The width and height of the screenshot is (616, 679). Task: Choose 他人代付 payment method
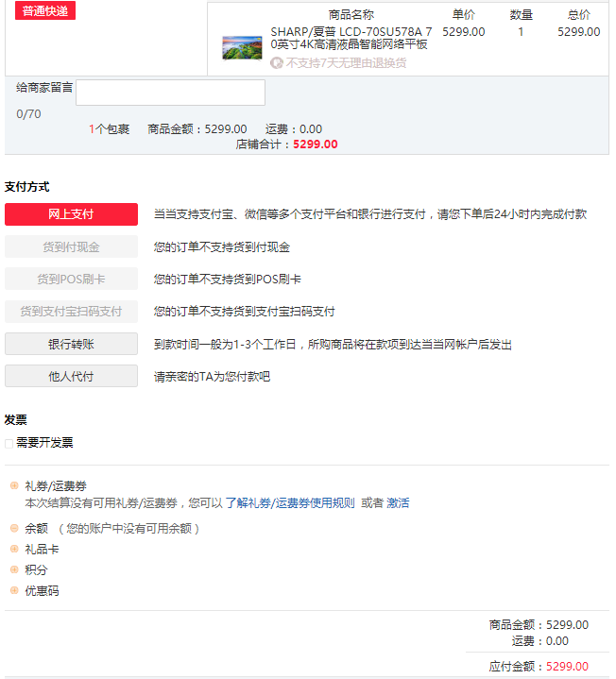click(71, 376)
